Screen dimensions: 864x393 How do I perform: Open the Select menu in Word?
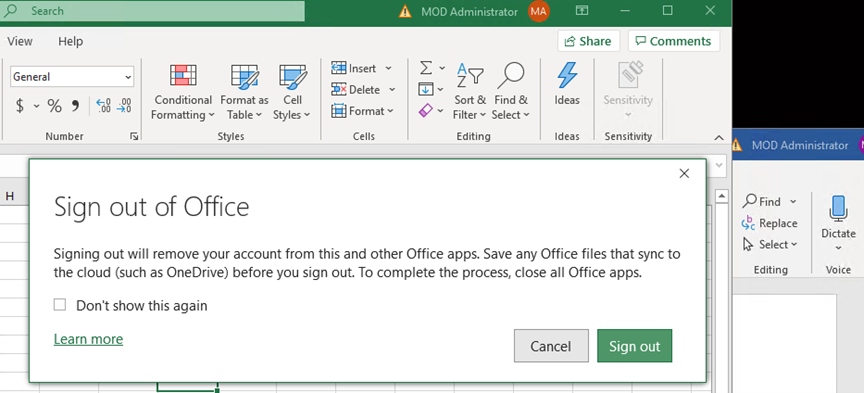770,244
